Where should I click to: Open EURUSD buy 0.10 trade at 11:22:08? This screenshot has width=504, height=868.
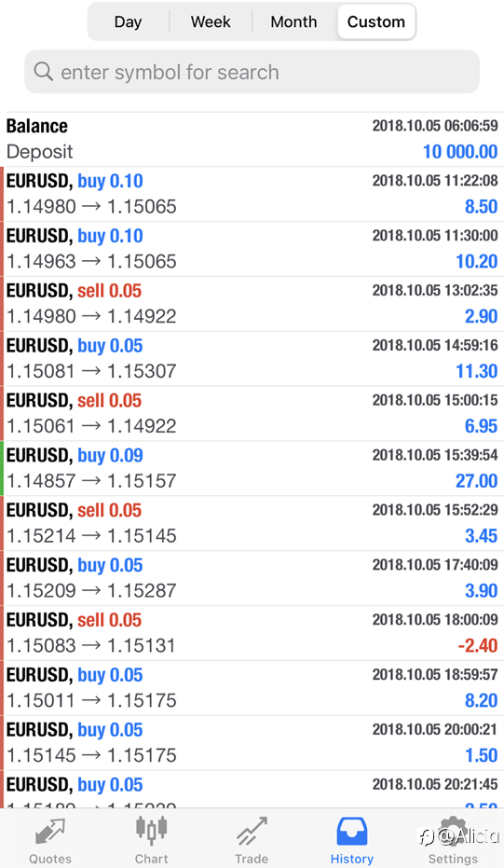(252, 194)
